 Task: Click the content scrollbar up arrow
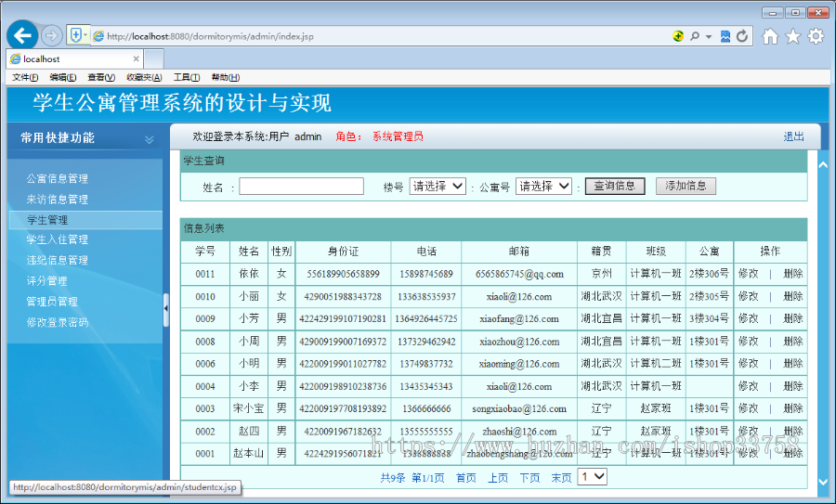coord(823,165)
